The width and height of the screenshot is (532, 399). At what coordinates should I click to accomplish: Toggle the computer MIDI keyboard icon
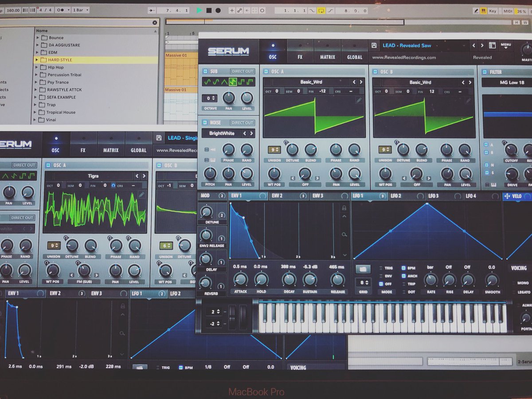(483, 11)
